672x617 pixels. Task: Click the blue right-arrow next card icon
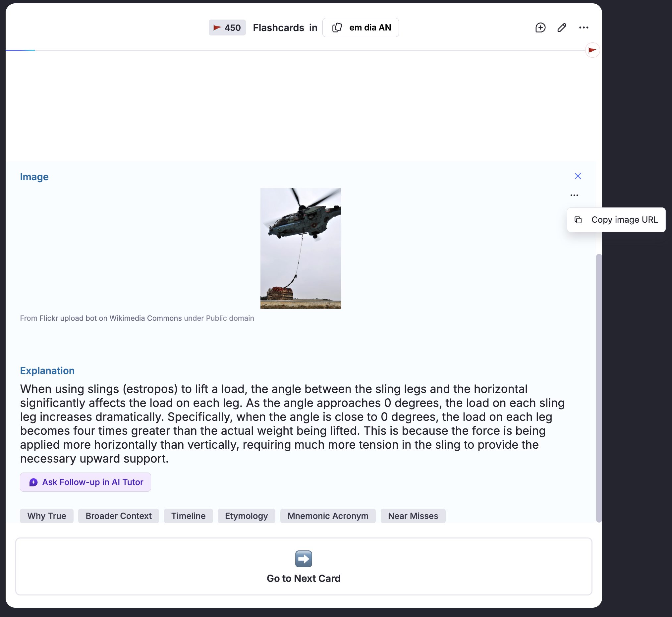(304, 559)
